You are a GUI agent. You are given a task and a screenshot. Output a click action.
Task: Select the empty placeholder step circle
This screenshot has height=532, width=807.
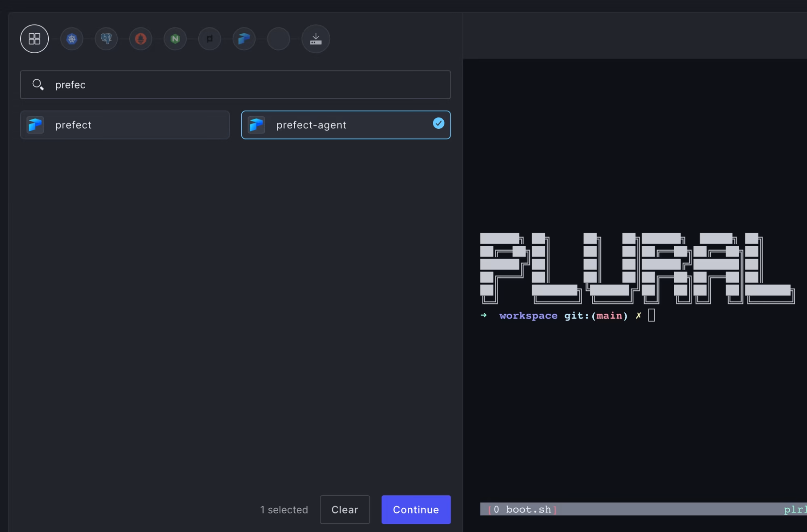(x=279, y=39)
